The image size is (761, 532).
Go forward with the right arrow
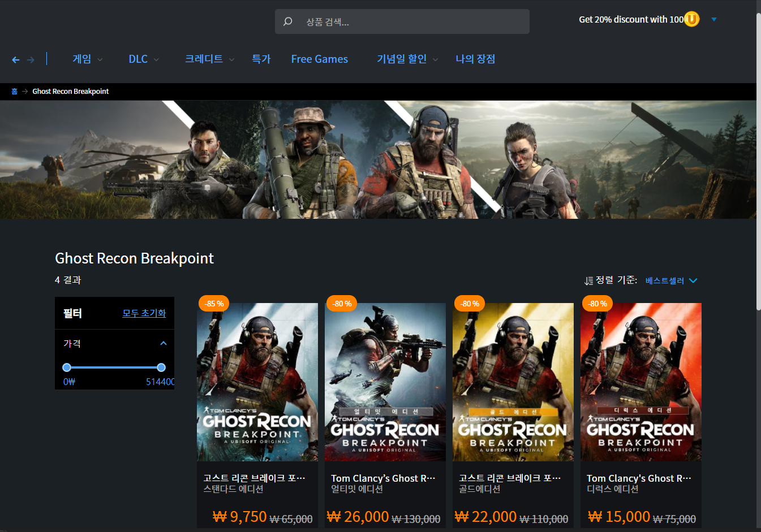tap(31, 59)
